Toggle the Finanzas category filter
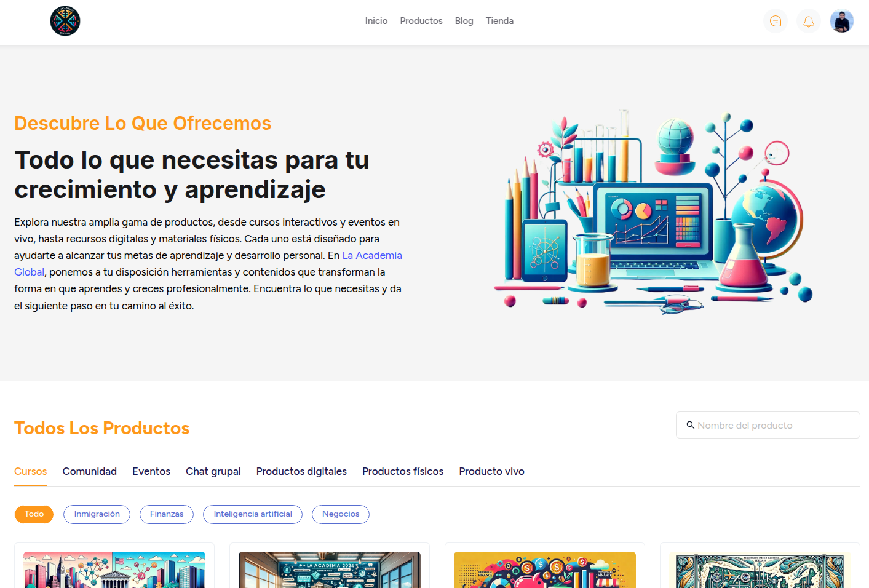The width and height of the screenshot is (869, 588). (x=166, y=514)
